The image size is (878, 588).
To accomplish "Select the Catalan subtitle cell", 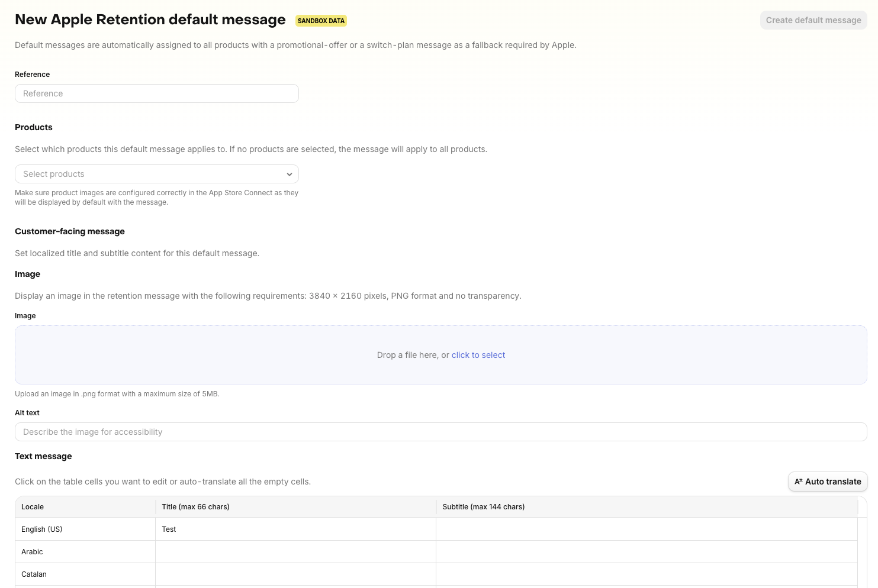I will point(646,574).
